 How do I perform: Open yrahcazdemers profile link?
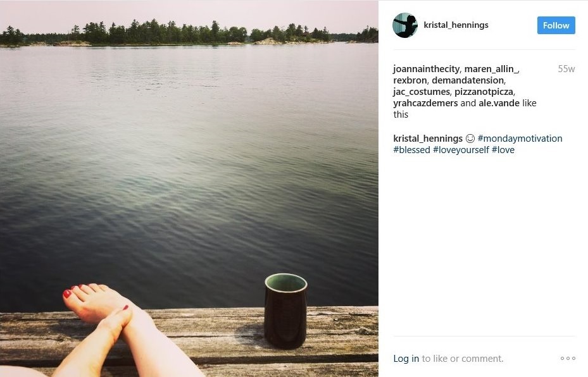425,103
